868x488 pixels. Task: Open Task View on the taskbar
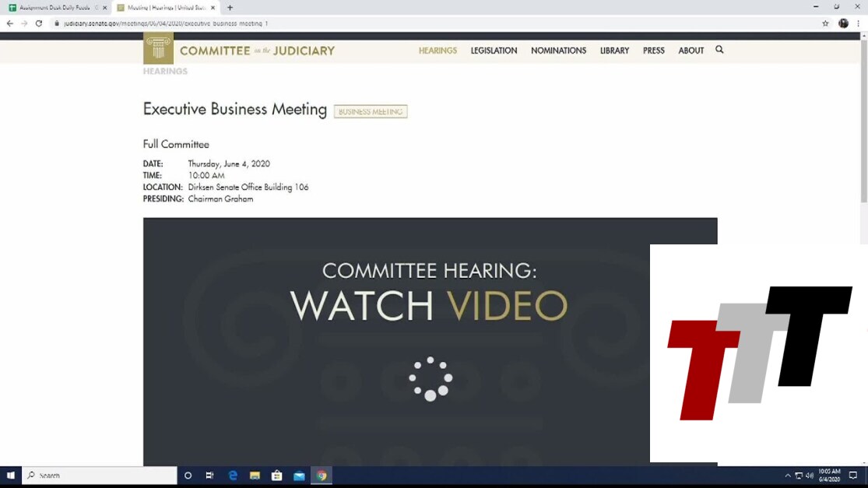point(209,476)
